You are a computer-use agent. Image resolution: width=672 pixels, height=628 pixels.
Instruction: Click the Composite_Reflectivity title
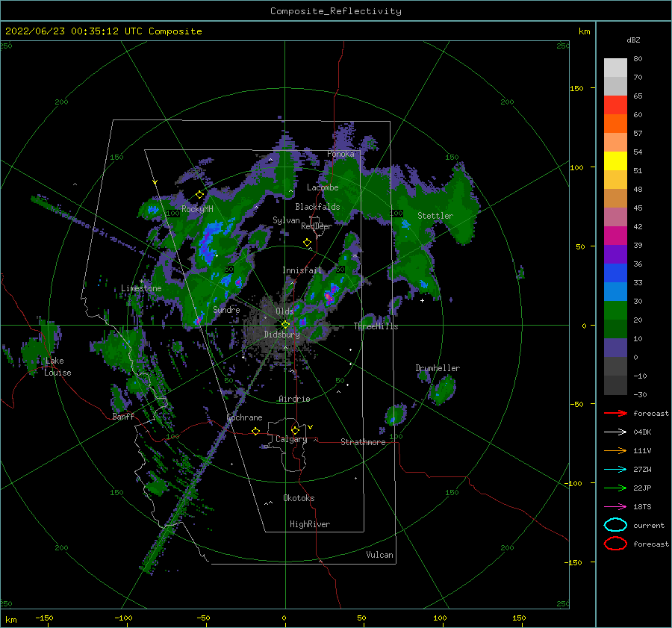335,11
